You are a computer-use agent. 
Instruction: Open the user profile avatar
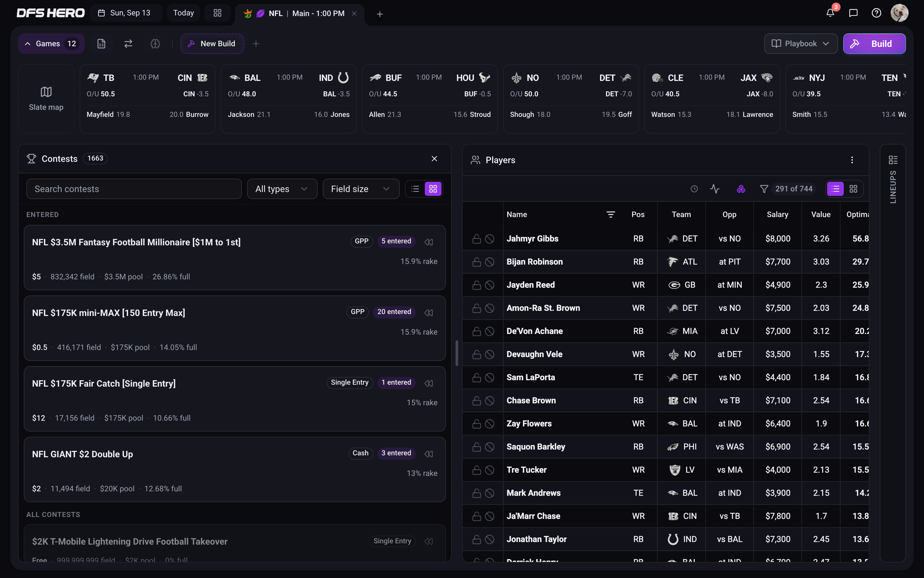point(899,13)
